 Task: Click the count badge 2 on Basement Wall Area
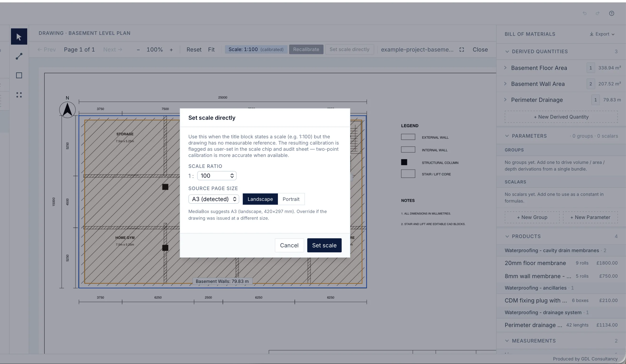[590, 84]
